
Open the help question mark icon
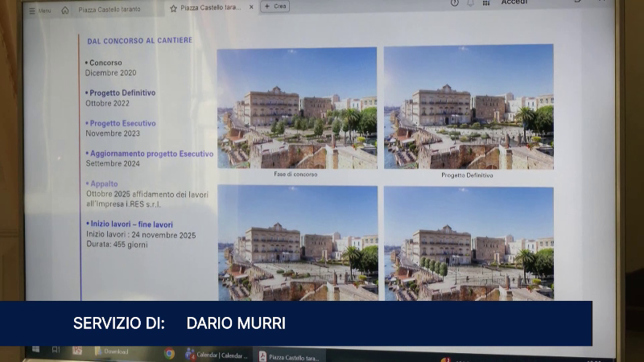tap(455, 3)
